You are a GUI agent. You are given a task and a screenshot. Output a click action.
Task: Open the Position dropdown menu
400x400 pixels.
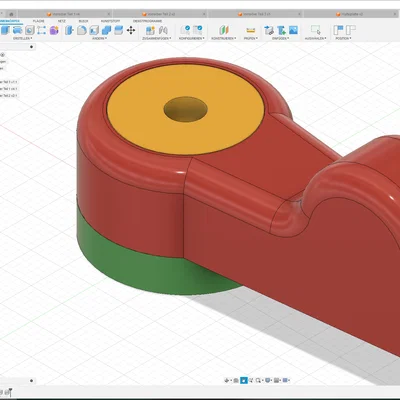(343, 39)
